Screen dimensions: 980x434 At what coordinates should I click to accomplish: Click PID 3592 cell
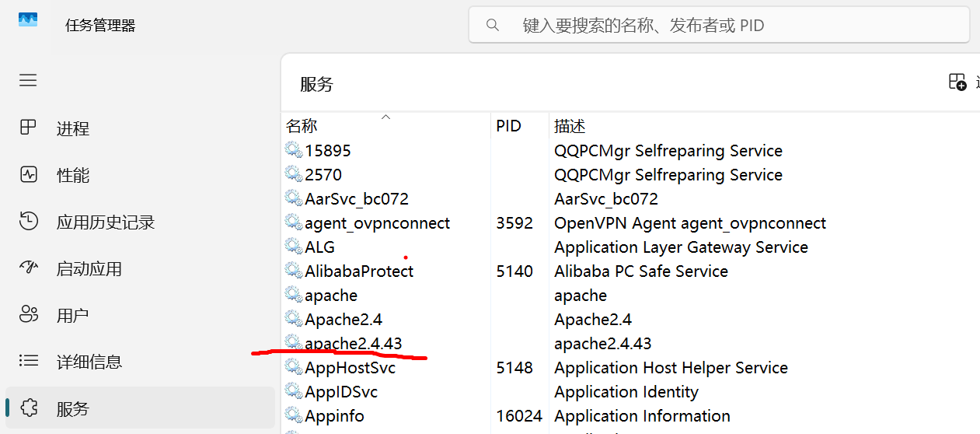514,223
